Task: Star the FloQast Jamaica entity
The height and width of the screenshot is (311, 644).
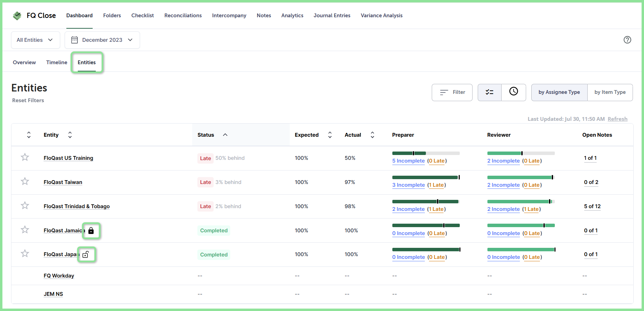Action: pos(25,230)
